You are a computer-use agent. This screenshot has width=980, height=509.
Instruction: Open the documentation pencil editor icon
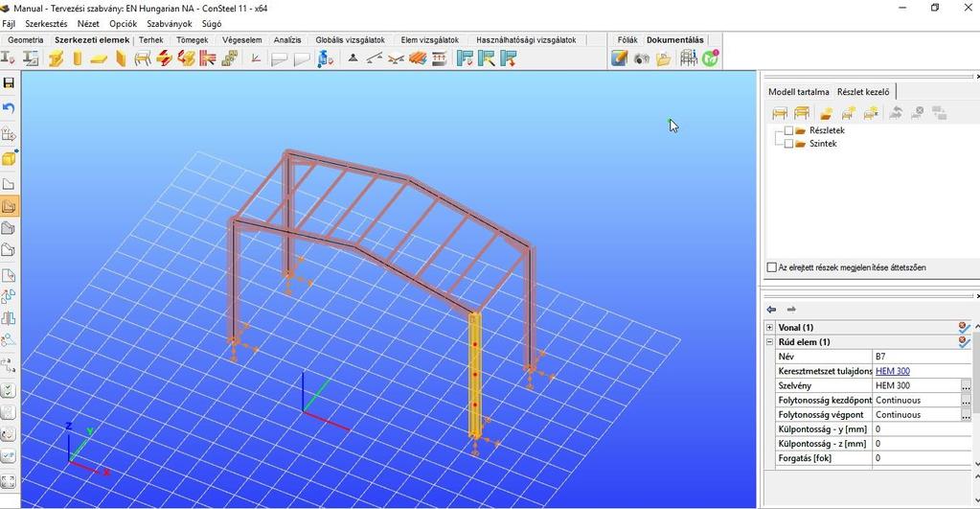tap(619, 58)
